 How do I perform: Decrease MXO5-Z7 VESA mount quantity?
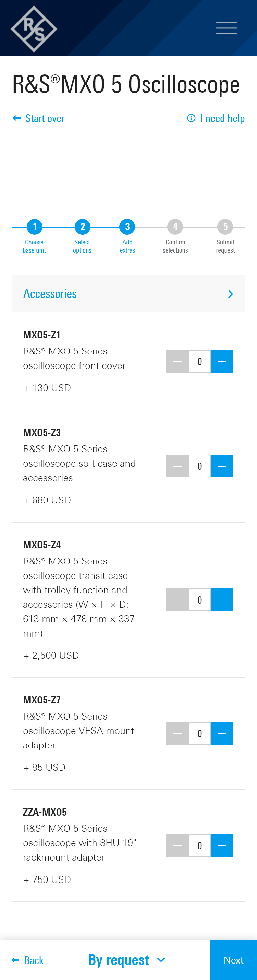pos(177,734)
